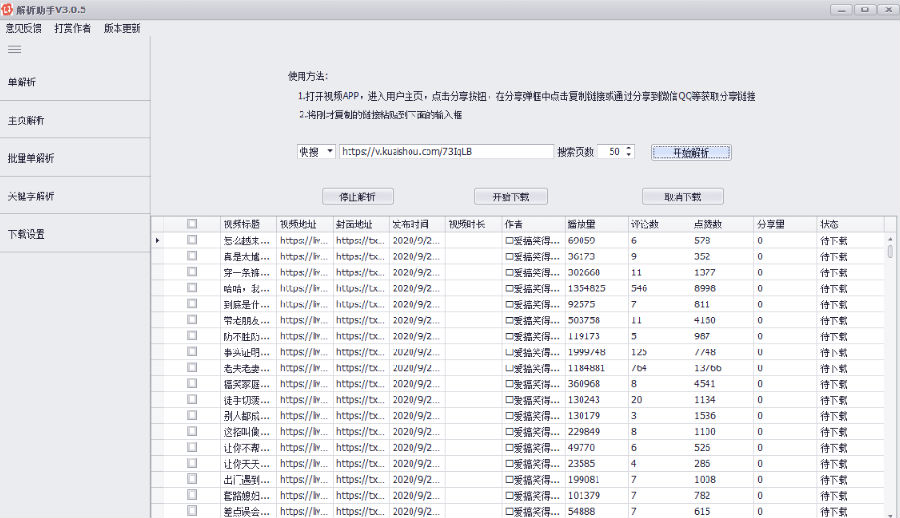Open the 意见反馈 menu

pos(24,28)
